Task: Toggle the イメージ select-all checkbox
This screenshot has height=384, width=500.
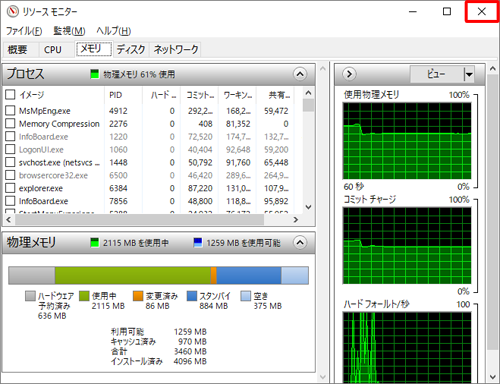Action: (10, 95)
